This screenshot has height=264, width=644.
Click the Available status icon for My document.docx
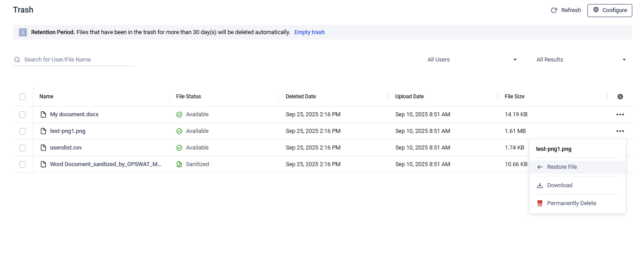click(x=179, y=114)
